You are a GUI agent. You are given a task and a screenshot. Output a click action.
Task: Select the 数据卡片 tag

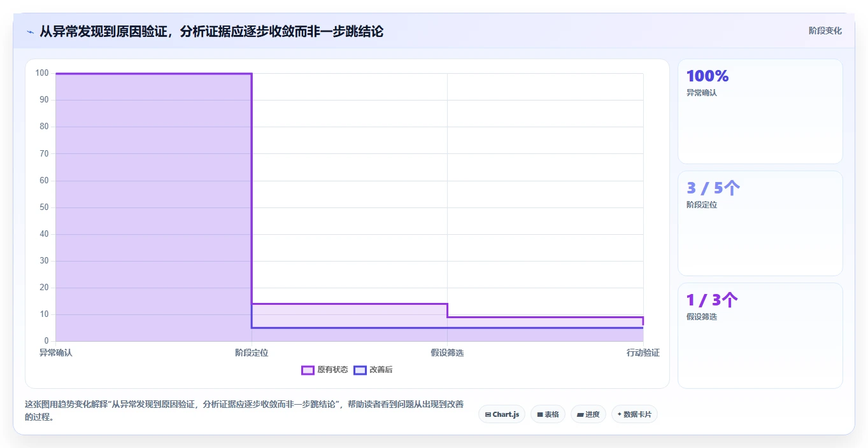click(x=634, y=414)
